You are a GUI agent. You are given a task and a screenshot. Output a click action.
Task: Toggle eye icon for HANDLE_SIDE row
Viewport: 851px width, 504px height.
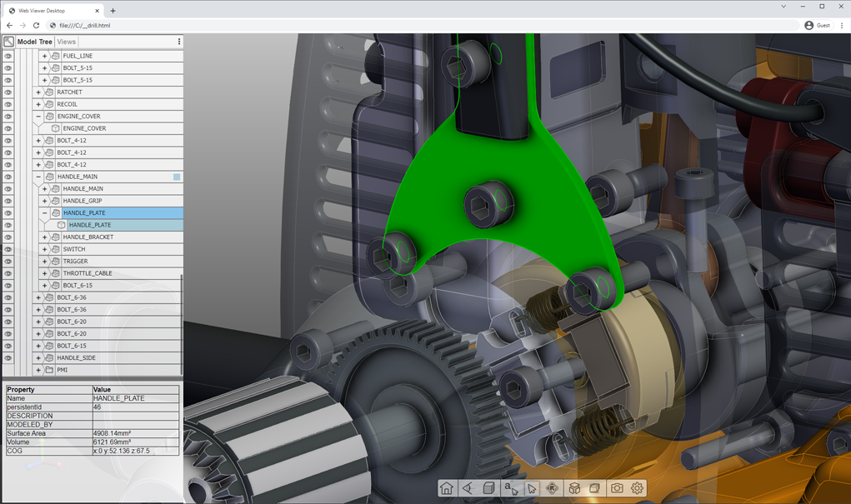[8, 358]
